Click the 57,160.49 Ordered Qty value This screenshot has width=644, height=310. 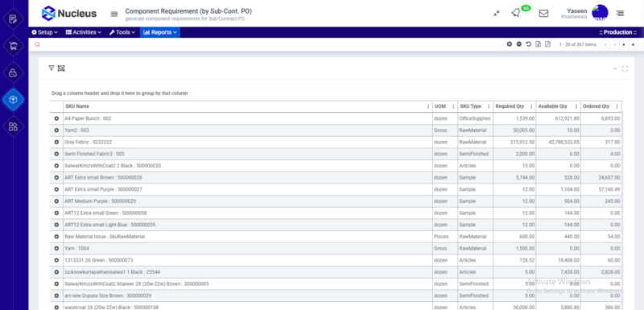click(x=609, y=189)
